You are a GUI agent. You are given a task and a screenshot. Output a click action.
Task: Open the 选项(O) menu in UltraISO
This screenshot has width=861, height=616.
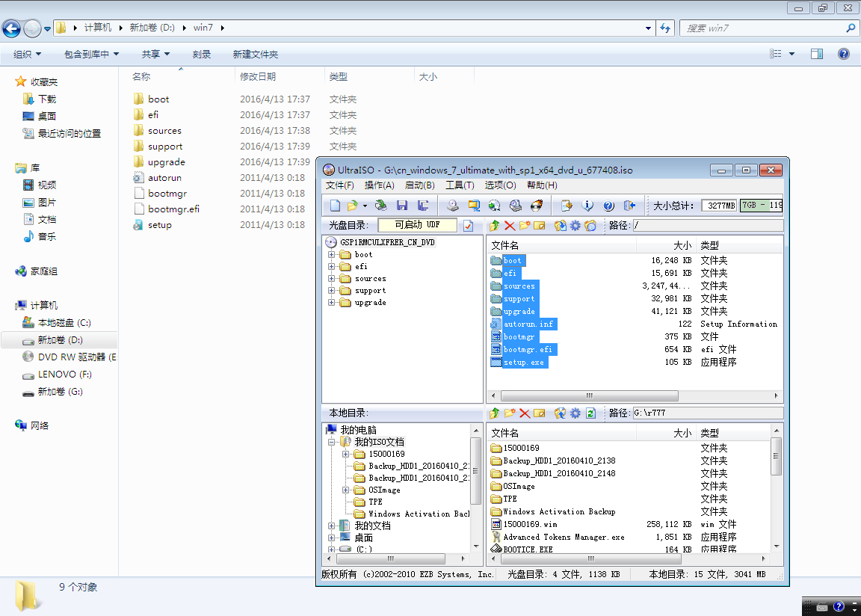pyautogui.click(x=500, y=185)
